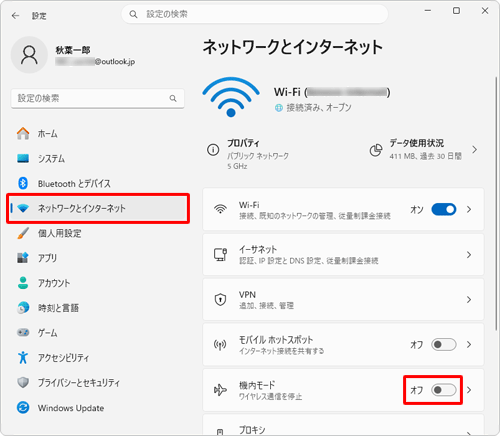Click the vertical scrollbar of the settings page
This screenshot has width=500, height=436.
[496, 203]
